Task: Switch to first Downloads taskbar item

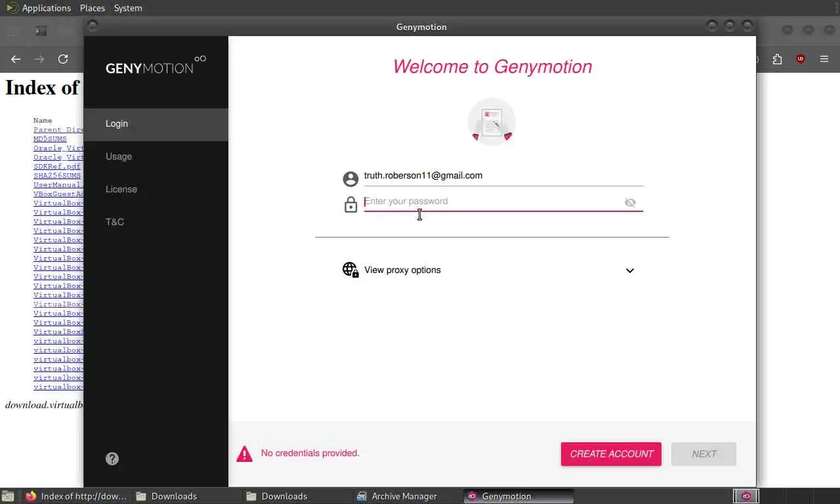Action: [186, 496]
